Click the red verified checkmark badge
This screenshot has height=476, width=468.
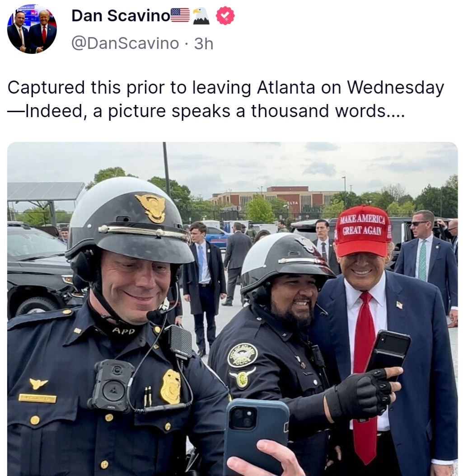(225, 16)
